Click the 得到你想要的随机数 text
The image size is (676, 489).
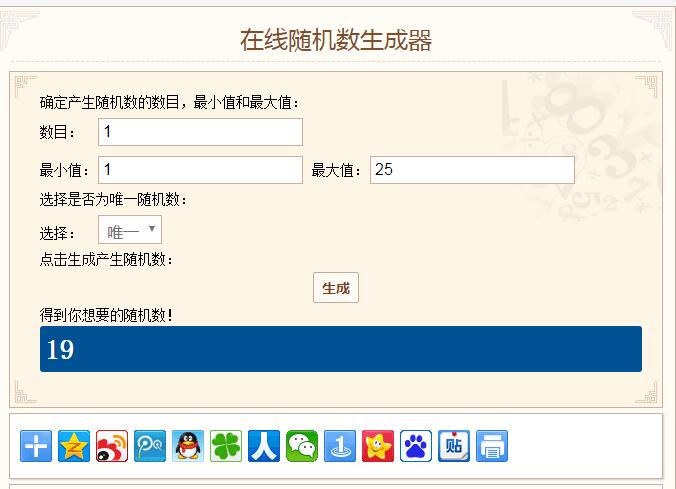106,315
